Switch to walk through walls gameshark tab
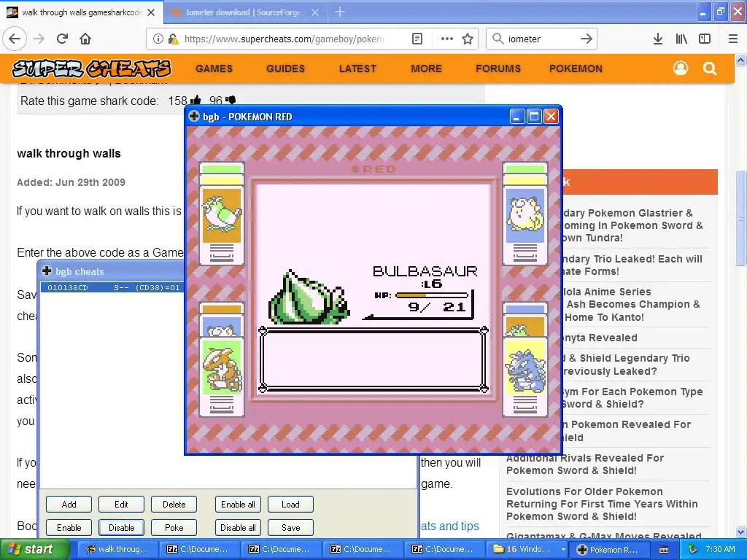Screen dimensions: 747x560 (82, 12)
